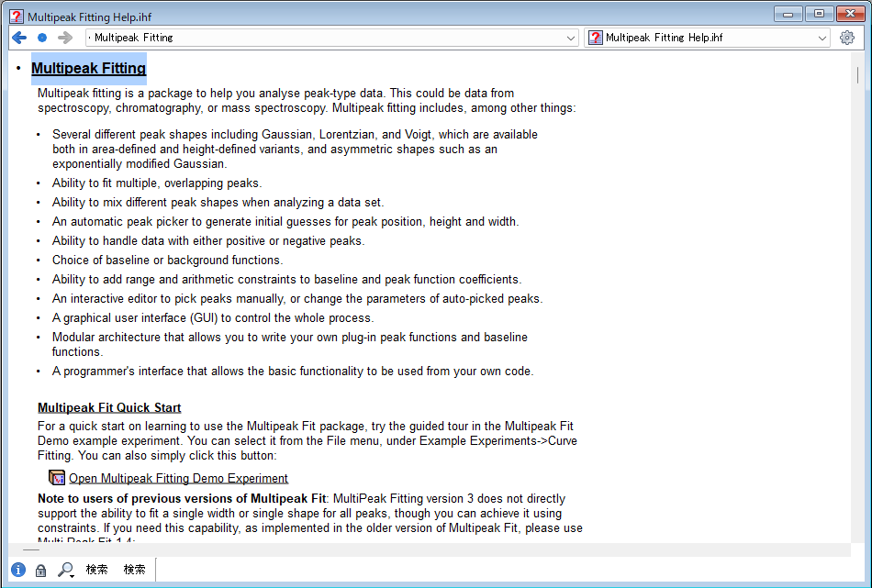Click the bullet about range and arithmetic constraints
The image size is (872, 588).
[x=287, y=280]
